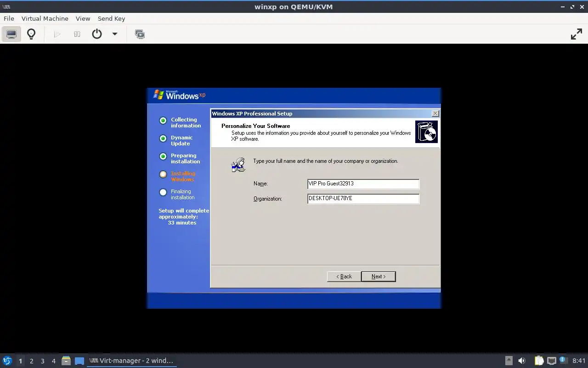The height and width of the screenshot is (368, 588).
Task: Select Virt-manager taskbar window entry
Action: 132,361
